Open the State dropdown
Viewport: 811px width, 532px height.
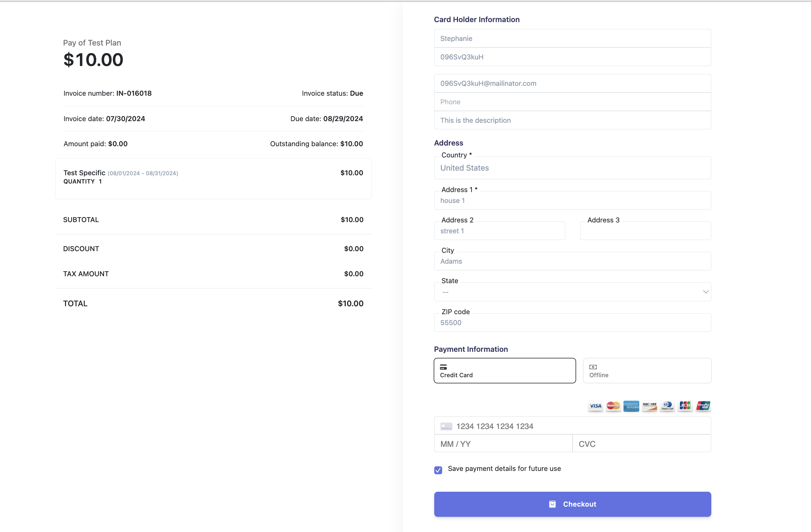(573, 292)
